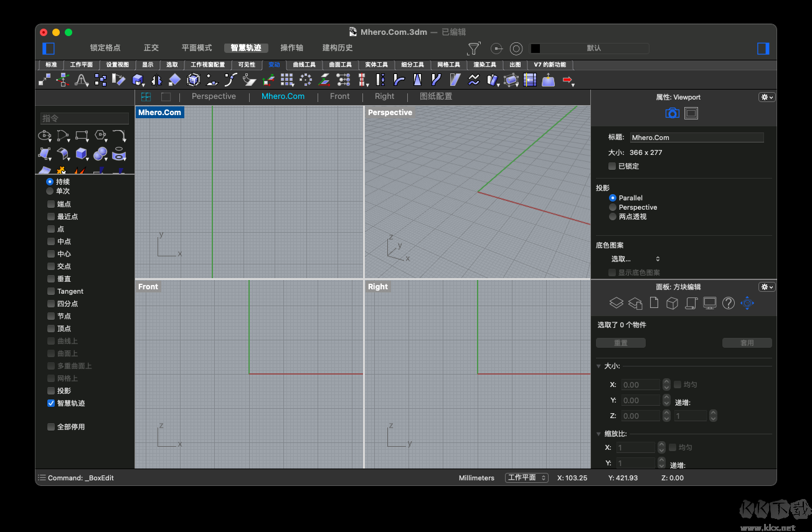The image size is (812, 532).
Task: Click the 指令 command input field
Action: [84, 118]
